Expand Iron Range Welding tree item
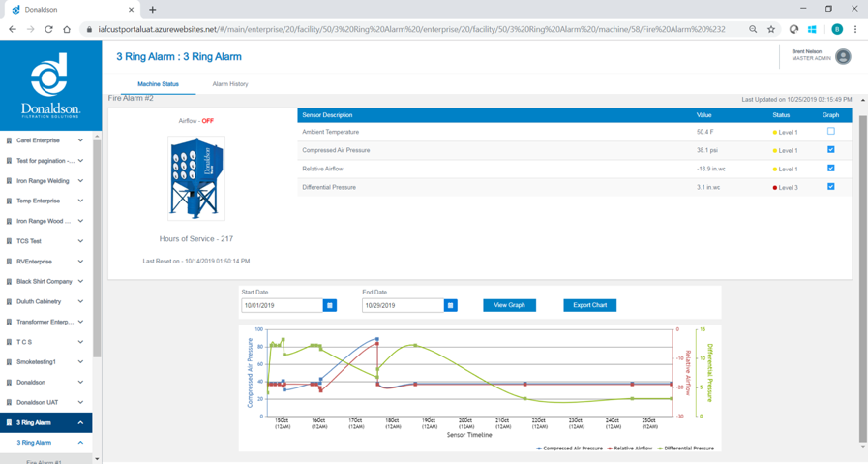 80,181
